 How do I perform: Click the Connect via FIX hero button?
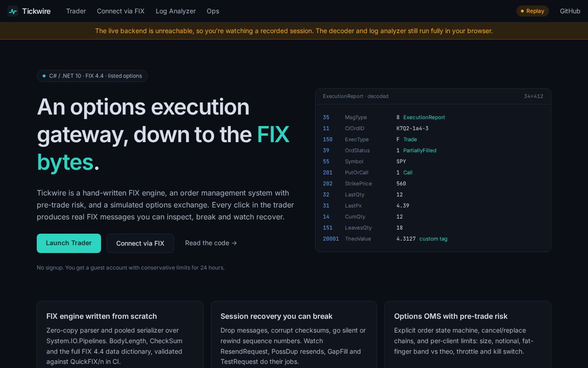pos(140,243)
